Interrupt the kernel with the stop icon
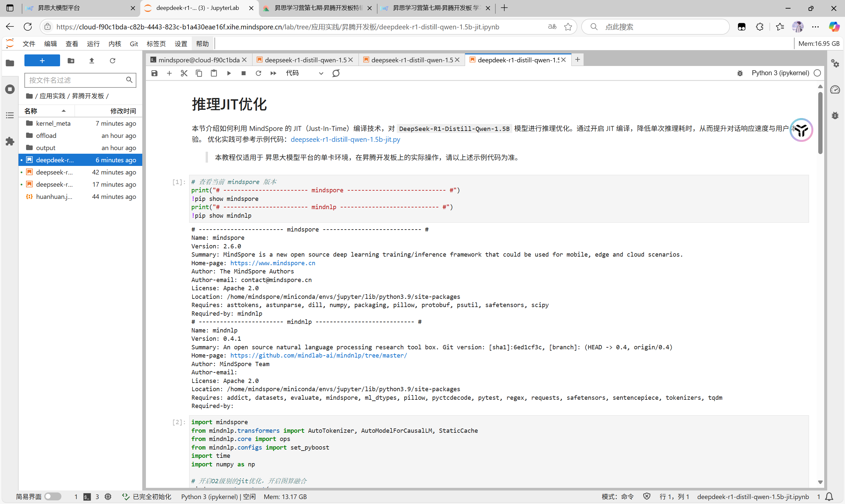Screen dimensions: 845x504 click(x=243, y=73)
